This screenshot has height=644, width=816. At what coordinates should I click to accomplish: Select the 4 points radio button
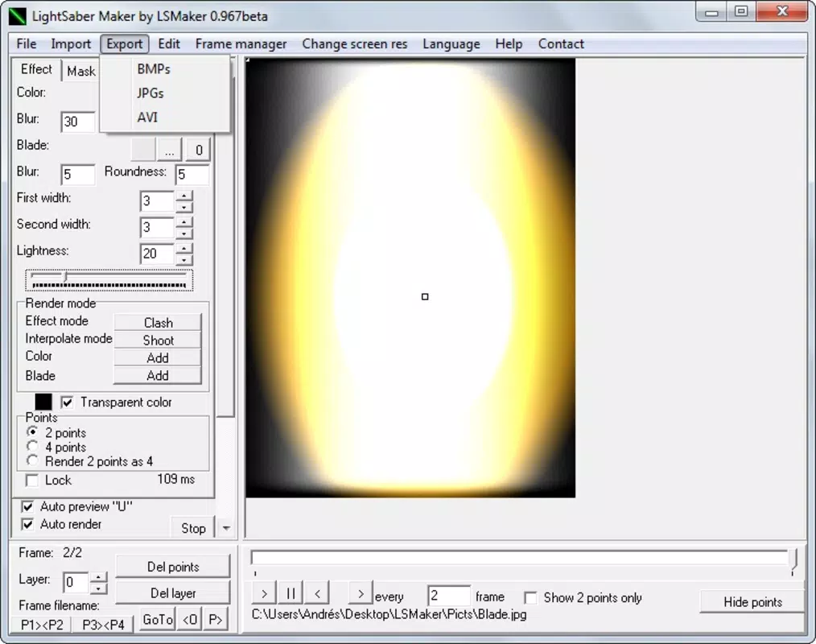[32, 447]
